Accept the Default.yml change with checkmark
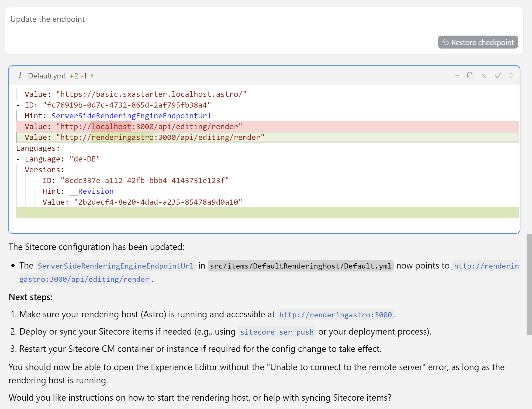Image resolution: width=532 pixels, height=409 pixels. [498, 75]
